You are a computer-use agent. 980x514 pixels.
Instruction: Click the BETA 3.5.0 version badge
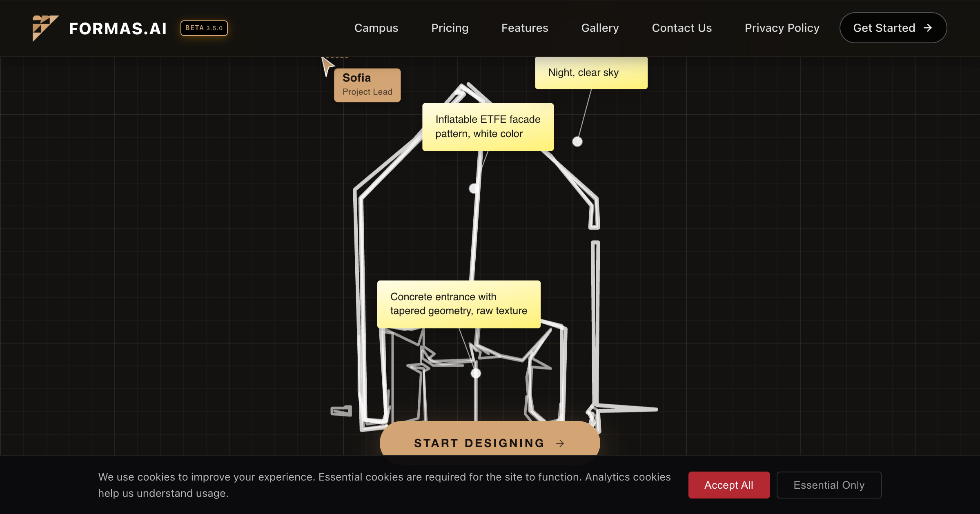click(204, 28)
